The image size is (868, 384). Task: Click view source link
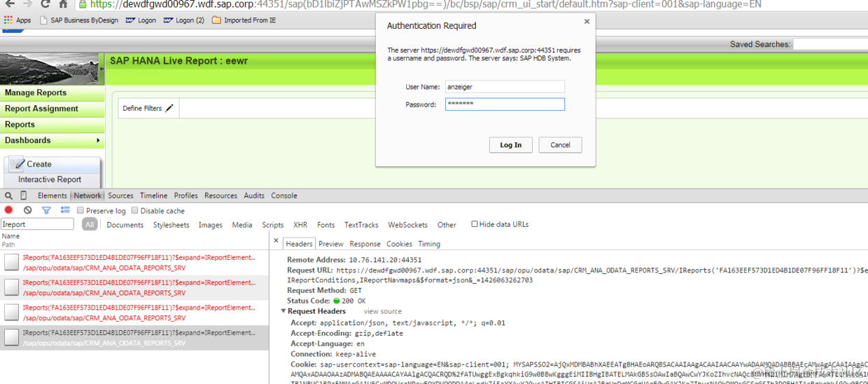point(382,311)
